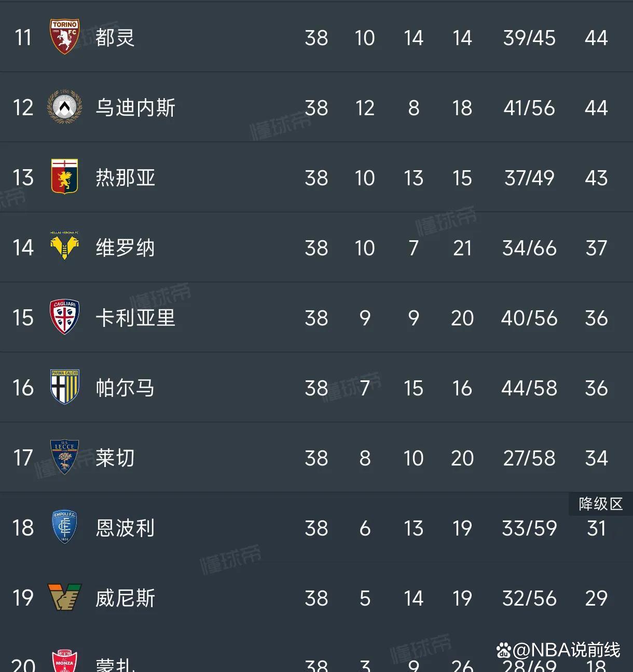633x672 pixels.
Task: Click the Genoa griffin crest
Action: click(64, 177)
